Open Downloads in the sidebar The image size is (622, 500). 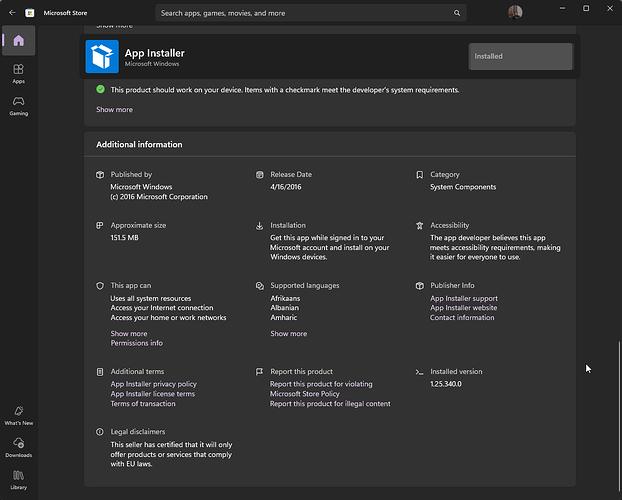19,448
